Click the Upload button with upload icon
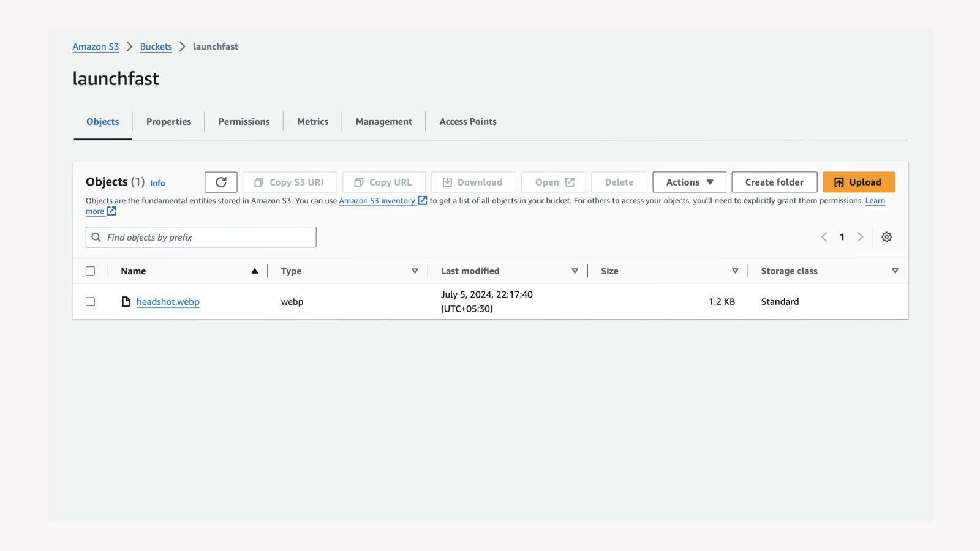 pos(858,182)
